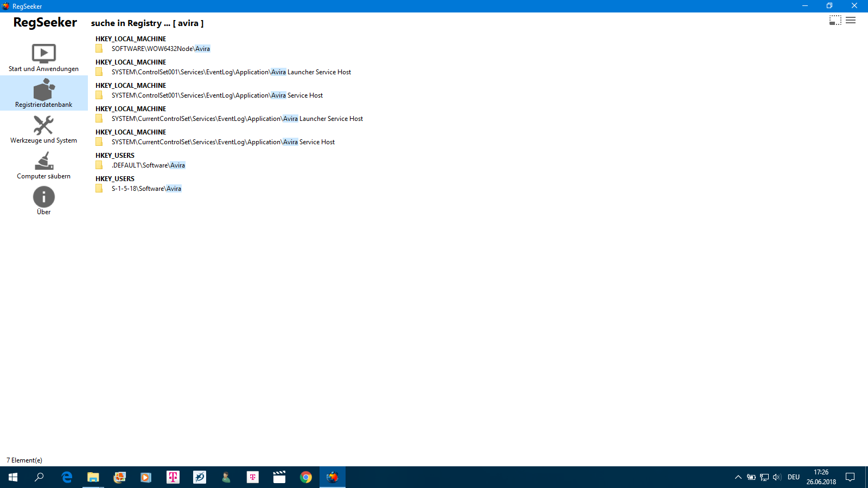Click the '7 Element(e)' status text
Viewport: 868px width, 488px height.
point(24,460)
